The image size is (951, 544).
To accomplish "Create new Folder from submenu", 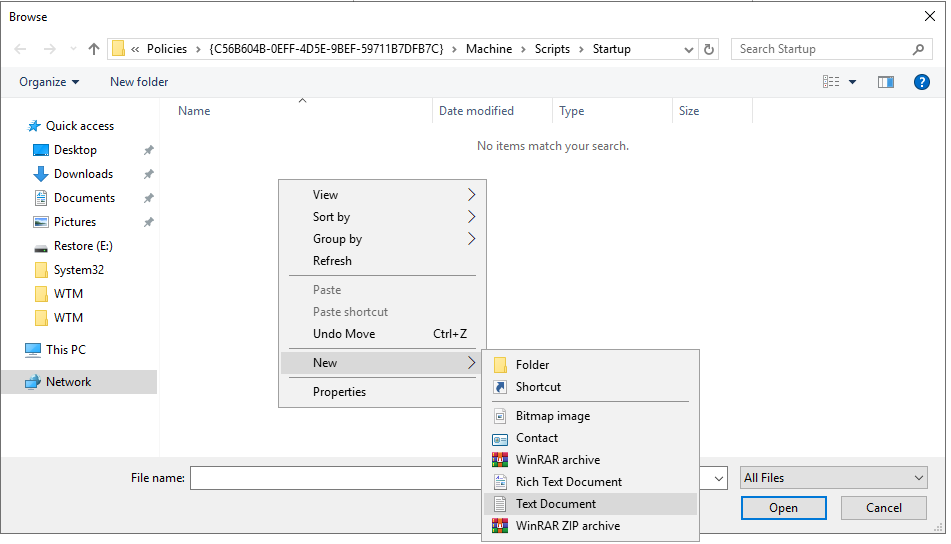I will [590, 364].
